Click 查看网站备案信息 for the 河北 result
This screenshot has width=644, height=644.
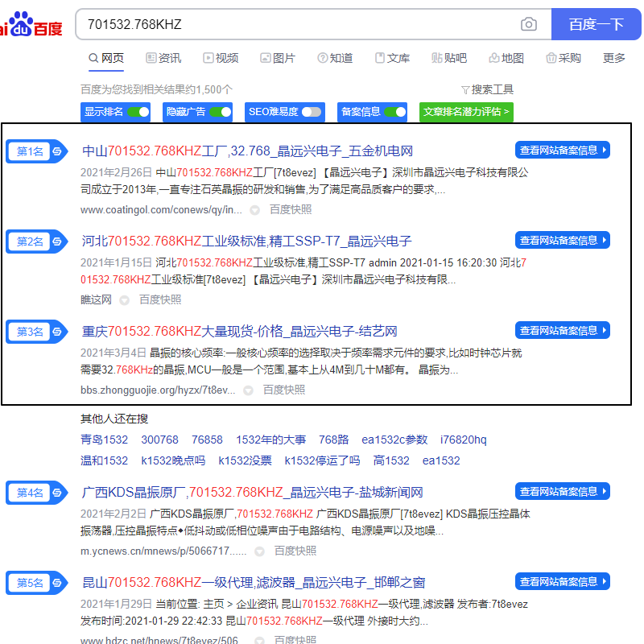(x=562, y=240)
